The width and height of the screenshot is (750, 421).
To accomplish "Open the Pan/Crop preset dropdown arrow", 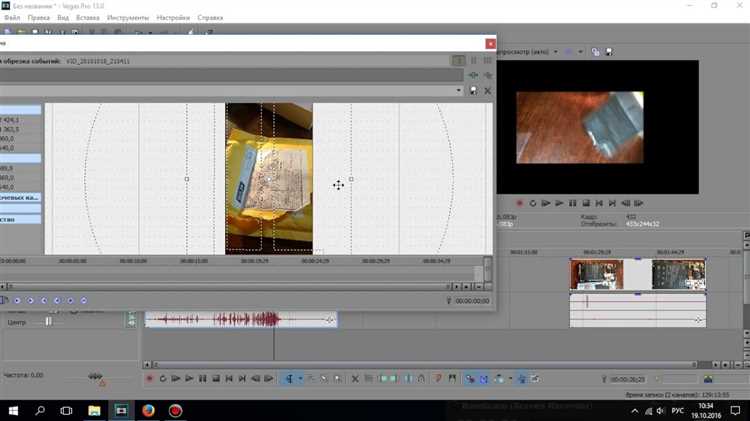I will pyautogui.click(x=459, y=90).
